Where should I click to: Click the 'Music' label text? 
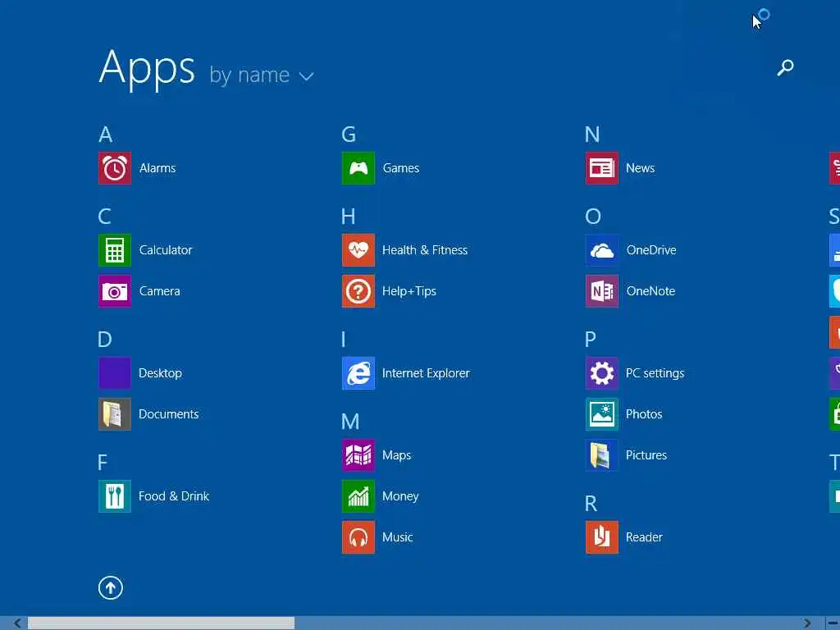pyautogui.click(x=398, y=537)
